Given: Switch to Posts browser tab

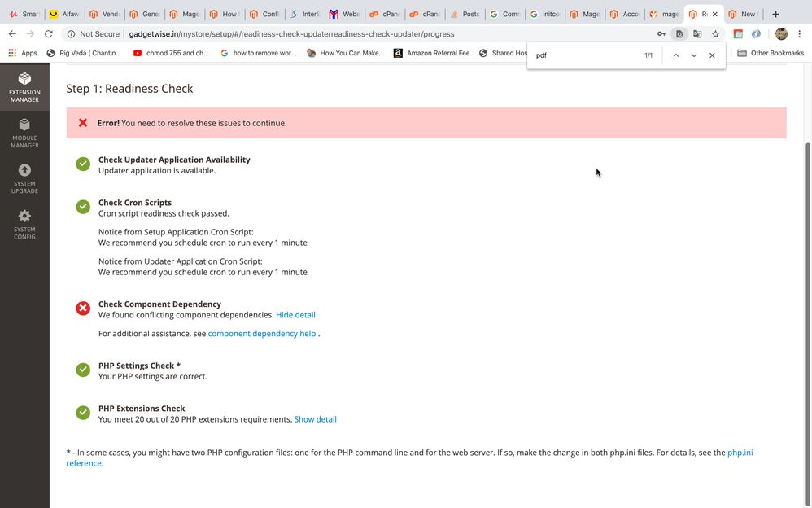Looking at the screenshot, I should (465, 14).
